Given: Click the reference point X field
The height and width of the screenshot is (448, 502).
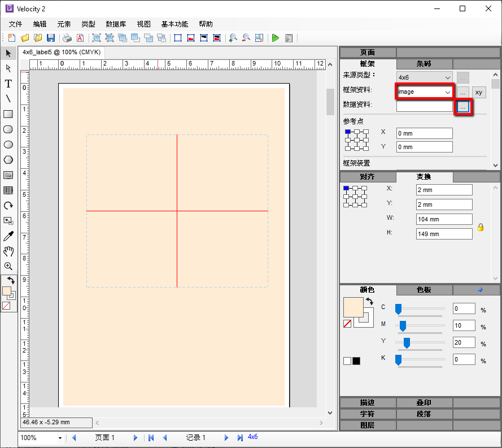Looking at the screenshot, I should tap(424, 133).
